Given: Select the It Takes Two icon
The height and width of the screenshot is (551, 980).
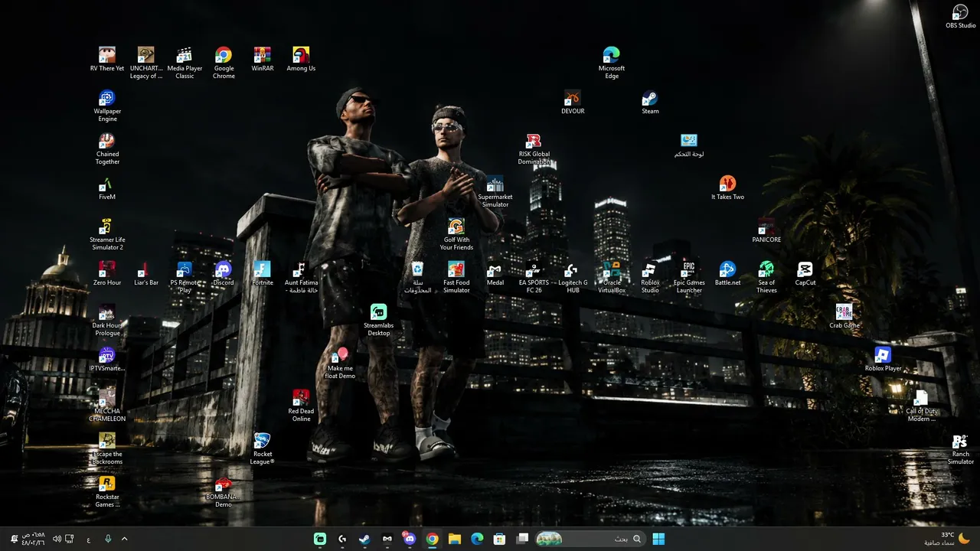Looking at the screenshot, I should click(x=727, y=188).
